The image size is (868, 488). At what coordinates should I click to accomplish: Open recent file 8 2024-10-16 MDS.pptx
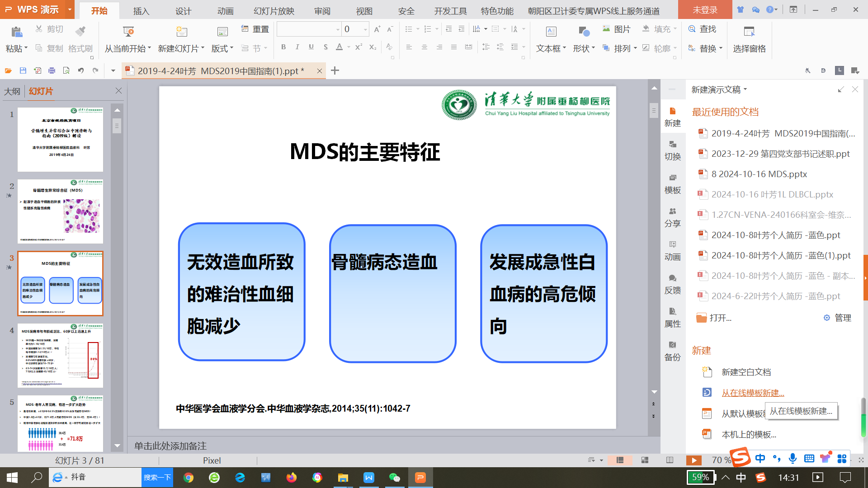click(759, 174)
